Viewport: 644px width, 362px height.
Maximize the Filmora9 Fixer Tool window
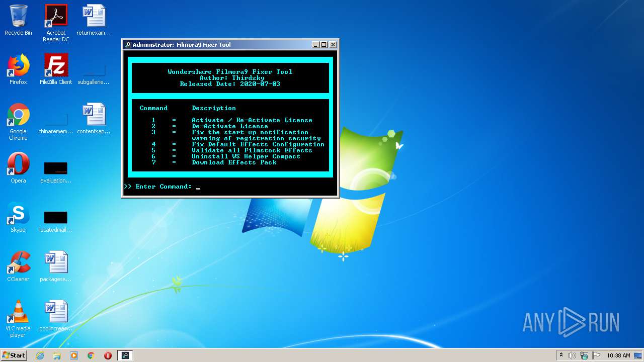[x=324, y=45]
